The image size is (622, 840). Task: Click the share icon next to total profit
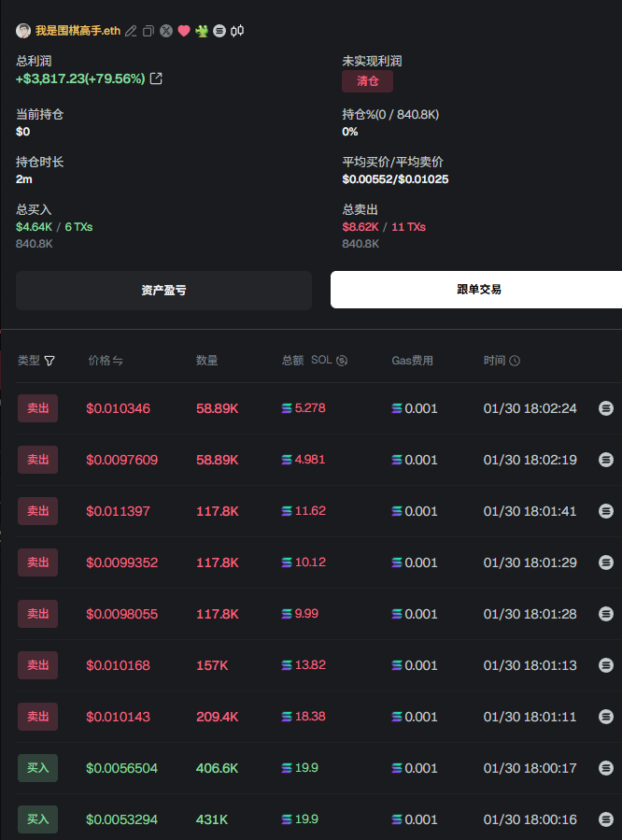[156, 78]
